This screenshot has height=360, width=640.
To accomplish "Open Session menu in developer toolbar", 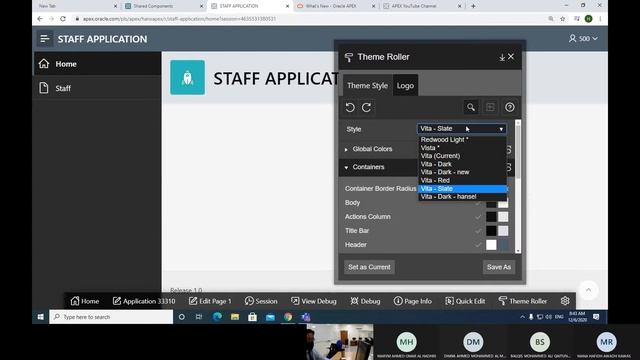I will (261, 301).
